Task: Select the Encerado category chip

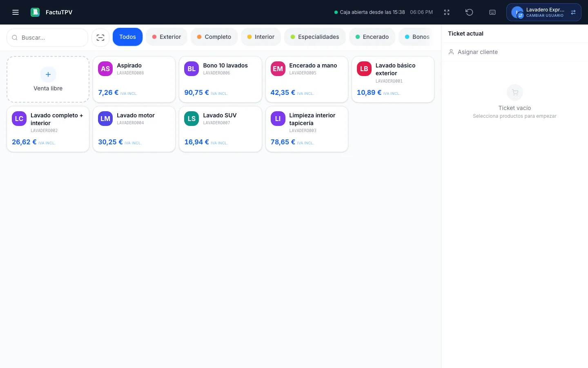Action: 372,37
